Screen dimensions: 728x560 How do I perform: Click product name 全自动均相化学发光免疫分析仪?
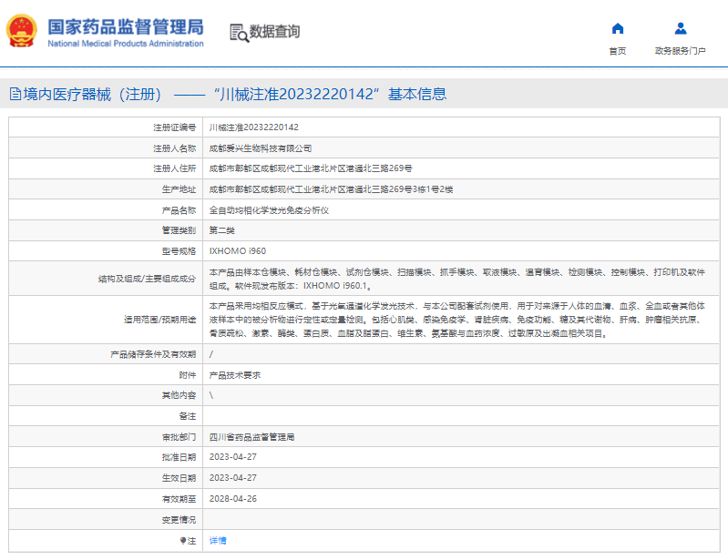point(268,209)
